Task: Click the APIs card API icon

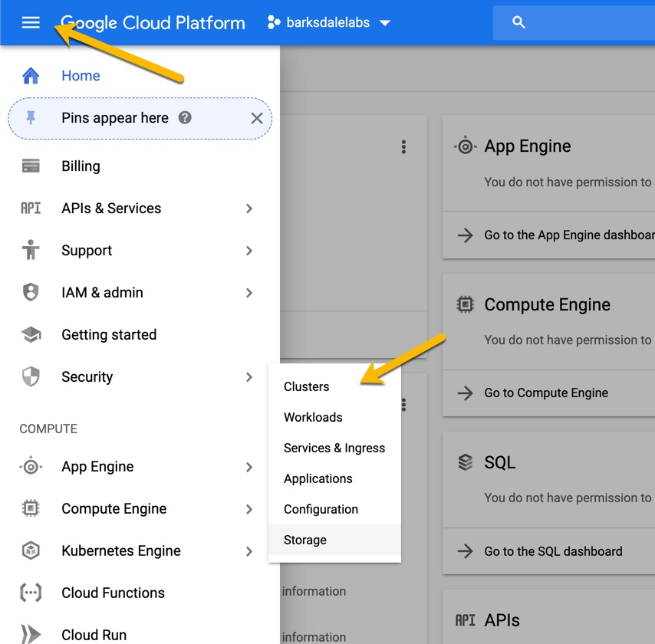Action: (466, 620)
